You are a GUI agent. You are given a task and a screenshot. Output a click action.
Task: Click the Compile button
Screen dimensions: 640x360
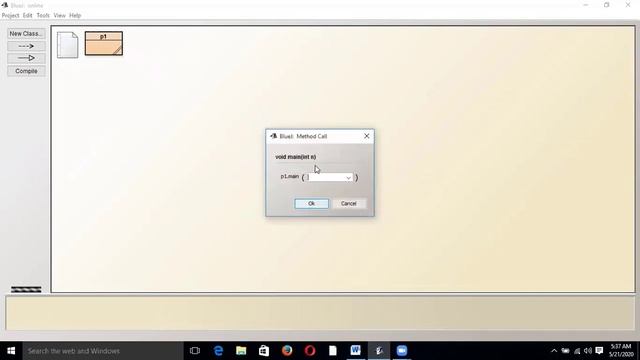pos(26,71)
